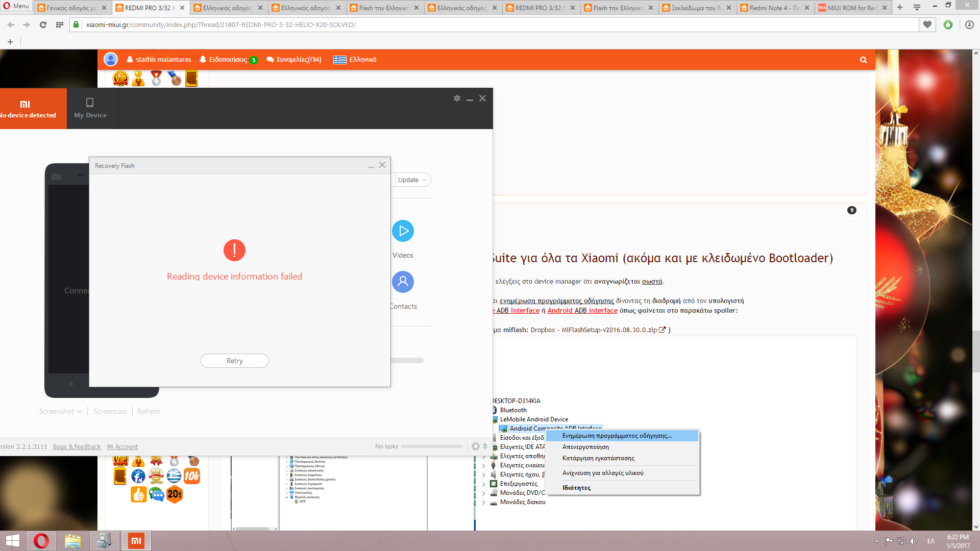Screen dimensions: 980x551
Task: Click the downloads icon next to tasks
Action: 476,446
